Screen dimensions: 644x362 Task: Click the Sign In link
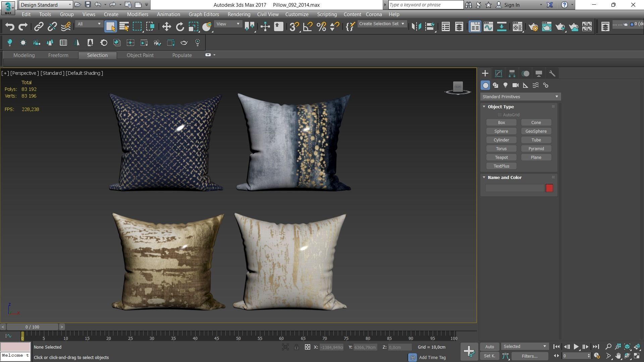point(512,5)
